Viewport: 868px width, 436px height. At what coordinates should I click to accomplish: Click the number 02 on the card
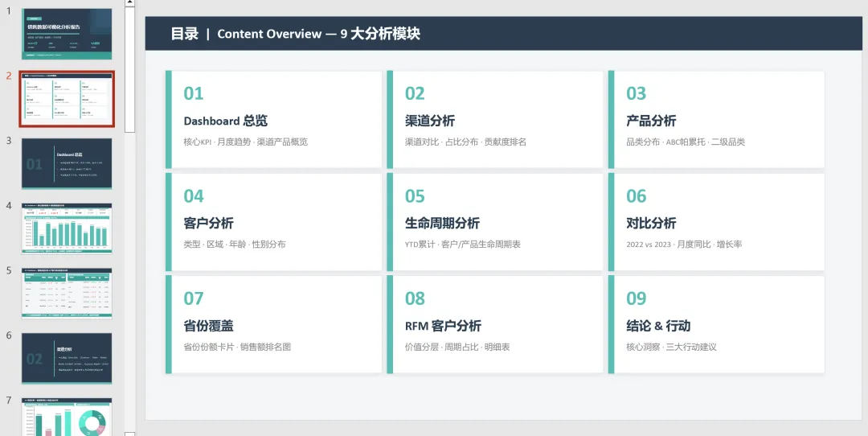[416, 93]
